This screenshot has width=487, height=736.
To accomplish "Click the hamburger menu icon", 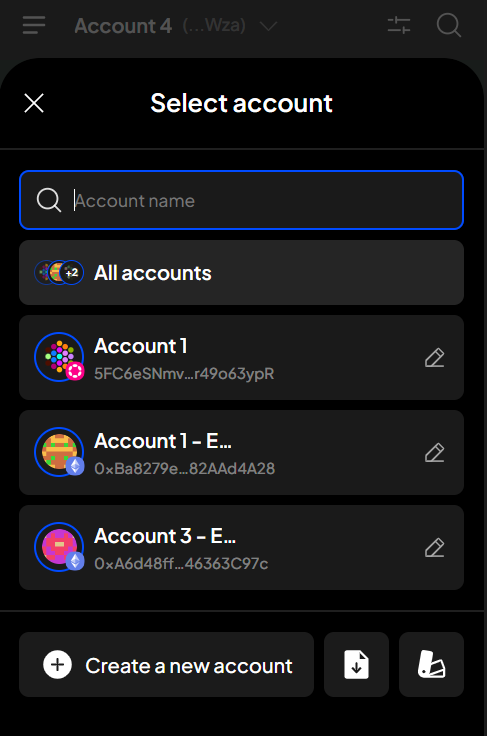I will pyautogui.click(x=34, y=25).
